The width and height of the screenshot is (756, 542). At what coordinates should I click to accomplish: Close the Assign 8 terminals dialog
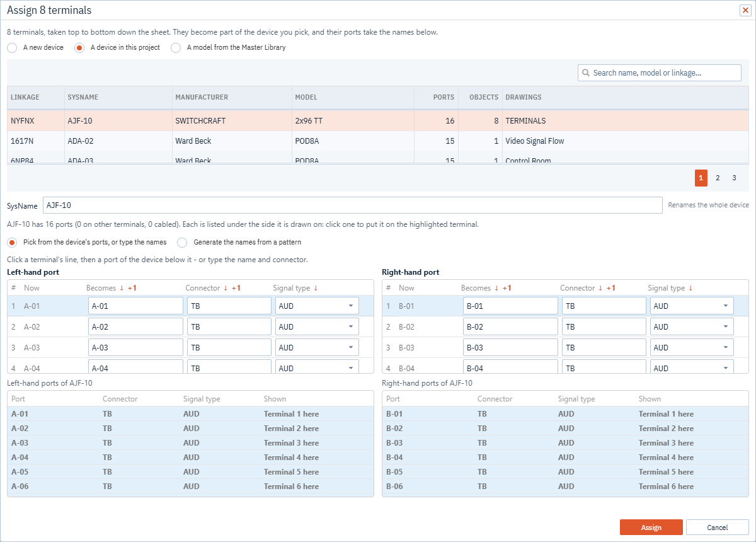744,10
